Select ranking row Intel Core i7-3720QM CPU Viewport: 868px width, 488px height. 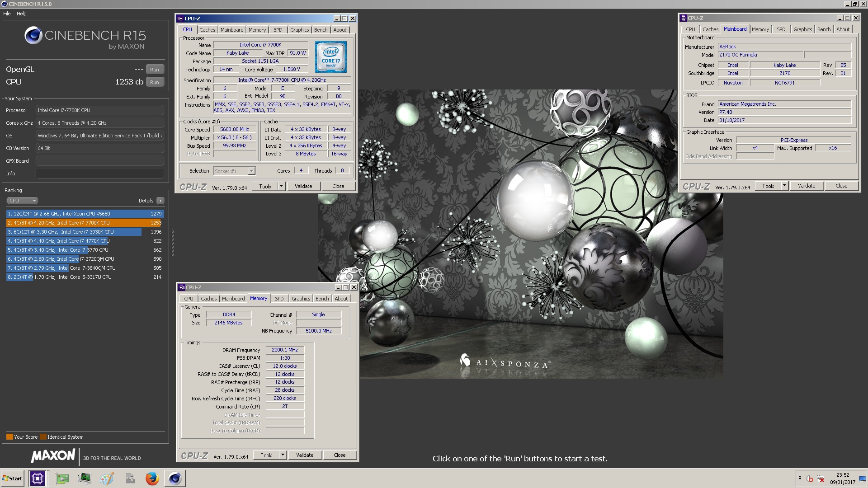point(85,259)
